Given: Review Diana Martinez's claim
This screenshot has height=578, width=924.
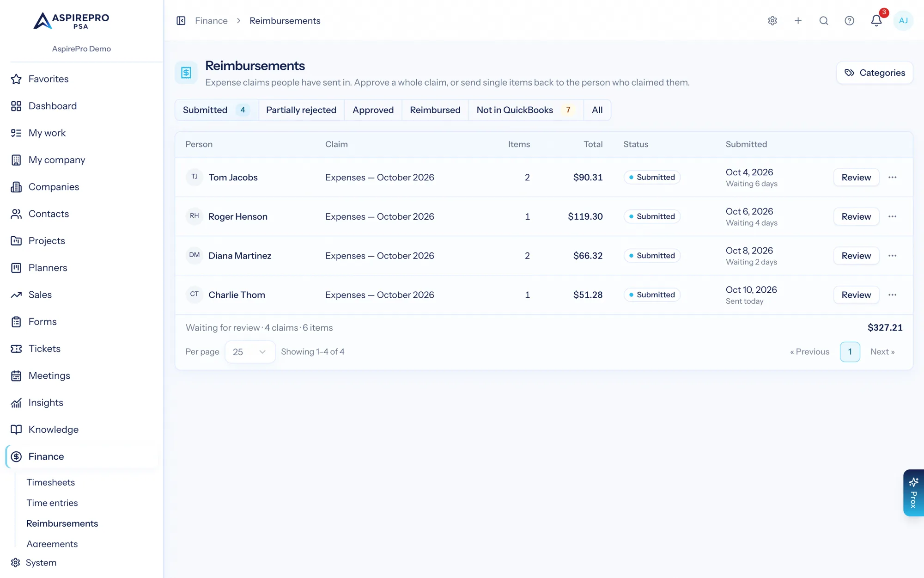Looking at the screenshot, I should point(856,256).
